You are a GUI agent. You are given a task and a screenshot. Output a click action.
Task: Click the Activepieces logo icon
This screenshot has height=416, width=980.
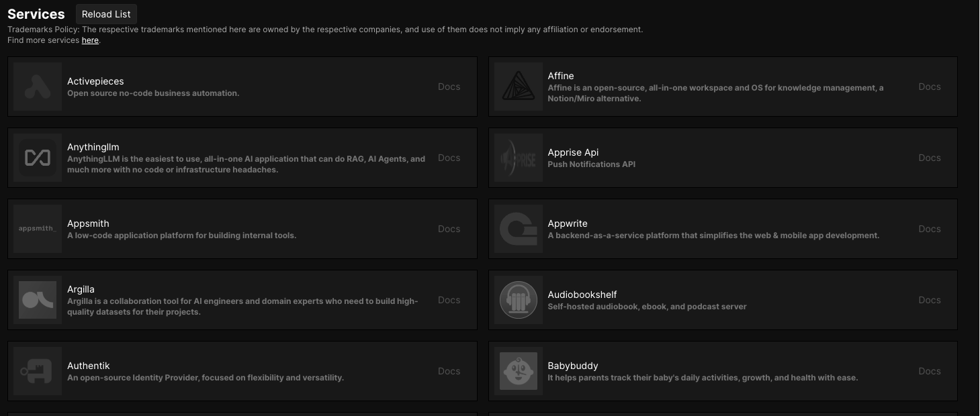tap(38, 87)
